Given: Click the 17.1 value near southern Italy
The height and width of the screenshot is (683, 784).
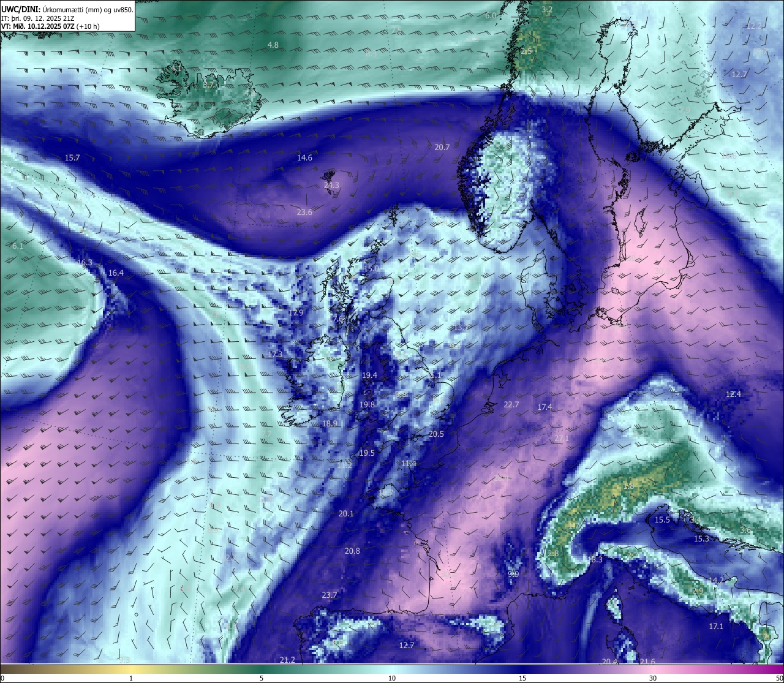Looking at the screenshot, I should click(716, 627).
